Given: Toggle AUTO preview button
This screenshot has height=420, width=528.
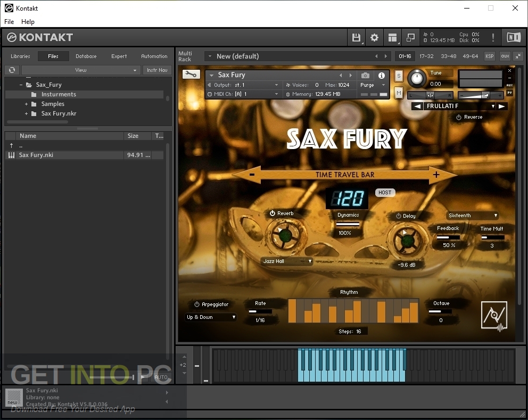Looking at the screenshot, I should 161,377.
